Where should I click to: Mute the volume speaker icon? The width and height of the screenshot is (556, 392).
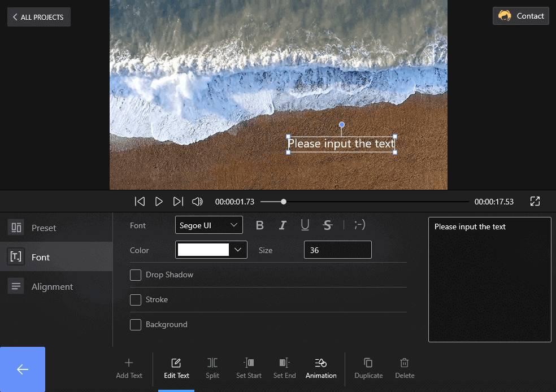tap(198, 201)
